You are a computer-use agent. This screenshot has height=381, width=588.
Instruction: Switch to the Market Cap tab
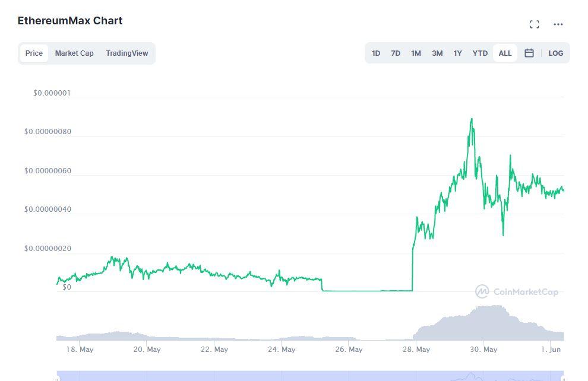point(74,53)
